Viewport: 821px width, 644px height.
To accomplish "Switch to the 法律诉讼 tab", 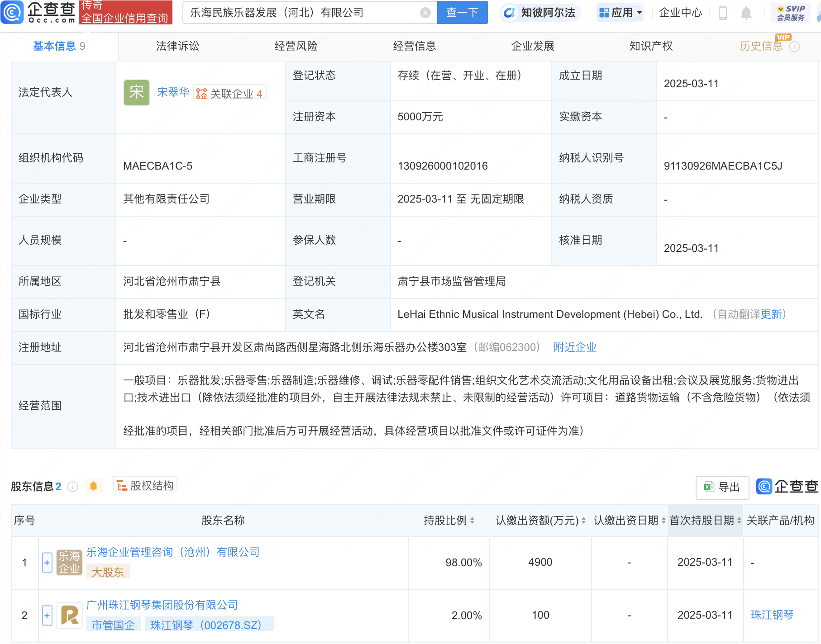I will pyautogui.click(x=177, y=46).
